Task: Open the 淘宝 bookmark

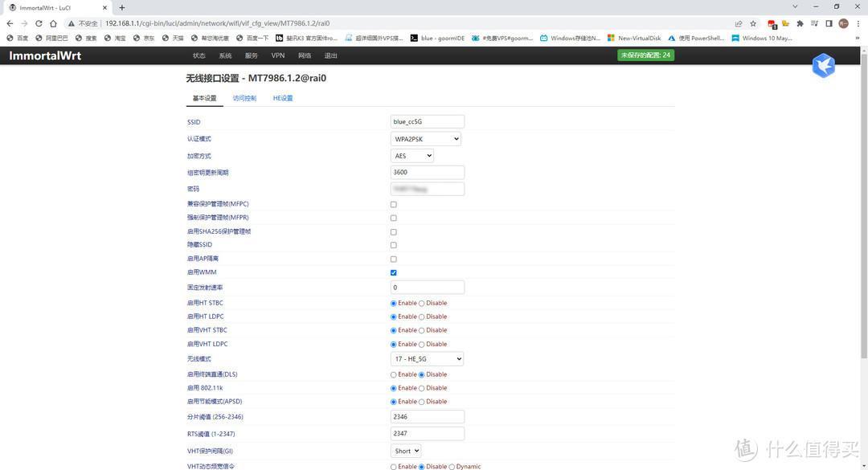Action: pyautogui.click(x=115, y=39)
